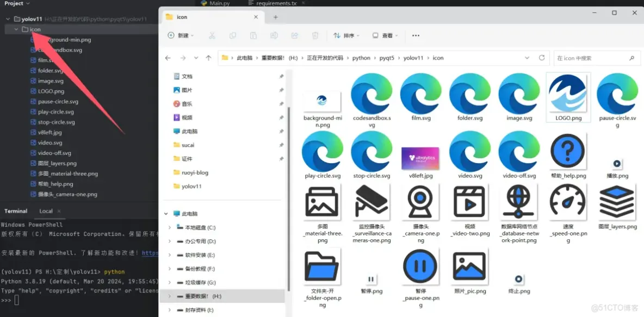This screenshot has height=317, width=644.
Task: Select the Local terminal tab
Action: [x=46, y=211]
